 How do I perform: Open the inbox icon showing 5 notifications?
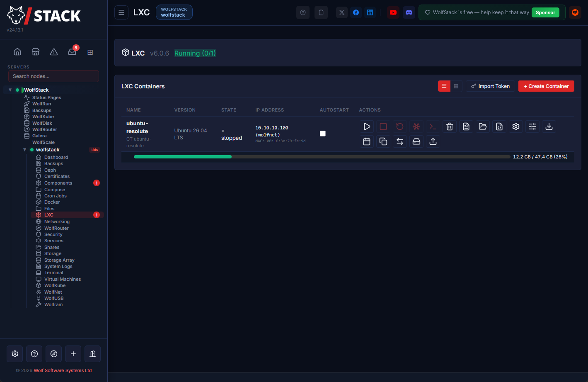(x=72, y=52)
